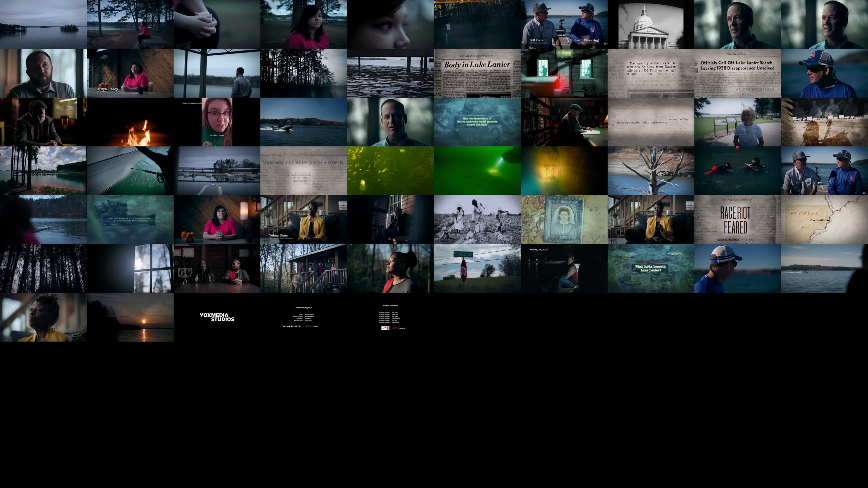868x488 pixels.
Task: Click the Velma Fann interview thumbnail
Action: pyautogui.click(x=304, y=220)
